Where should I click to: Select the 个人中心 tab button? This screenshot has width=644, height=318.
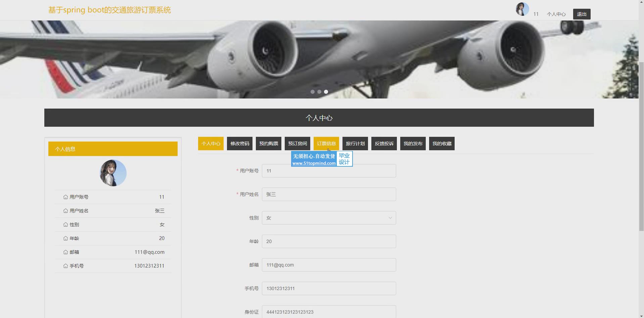click(211, 144)
